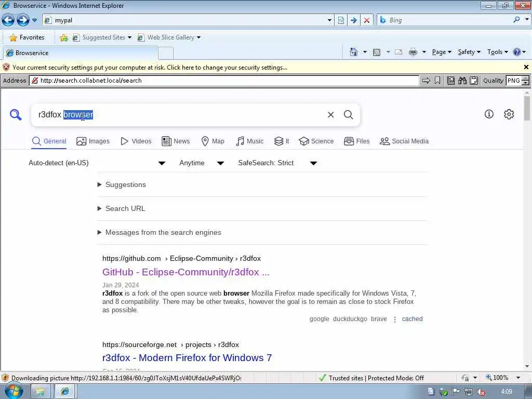Open the Print dropdown arrow
Viewport: 532px width, 399px height.
pos(424,52)
